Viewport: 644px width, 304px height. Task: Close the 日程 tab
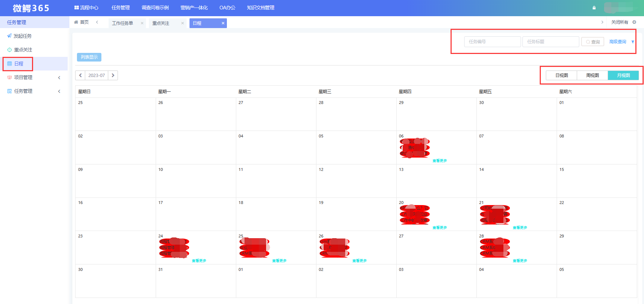pyautogui.click(x=223, y=23)
